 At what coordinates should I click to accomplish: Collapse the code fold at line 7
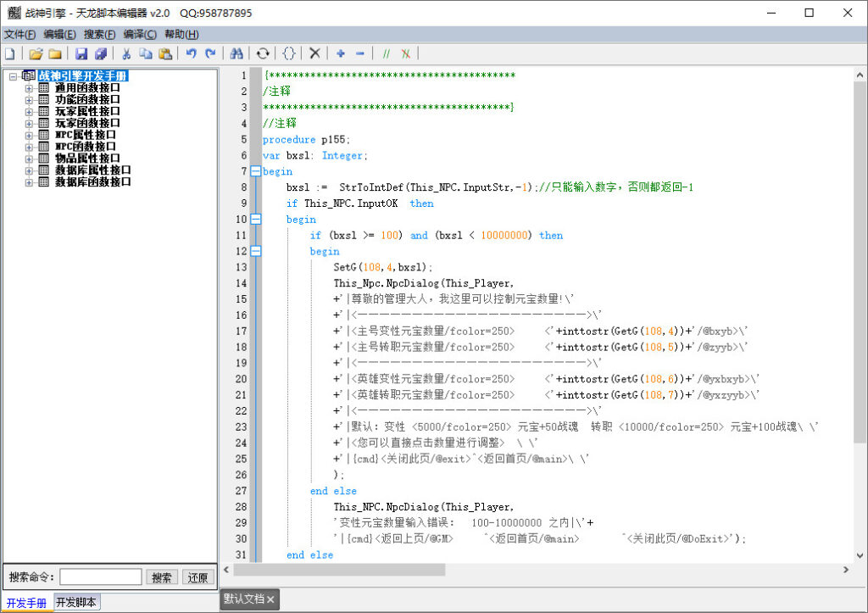(256, 171)
